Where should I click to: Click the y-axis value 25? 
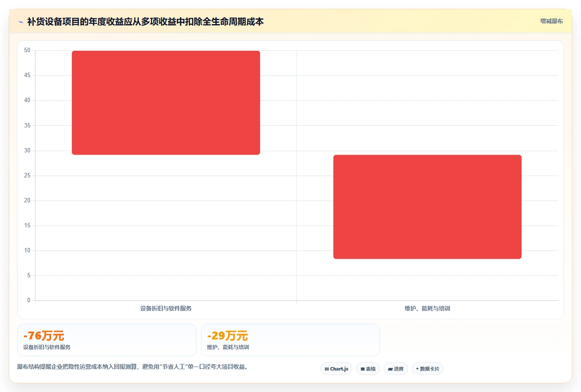pyautogui.click(x=27, y=176)
